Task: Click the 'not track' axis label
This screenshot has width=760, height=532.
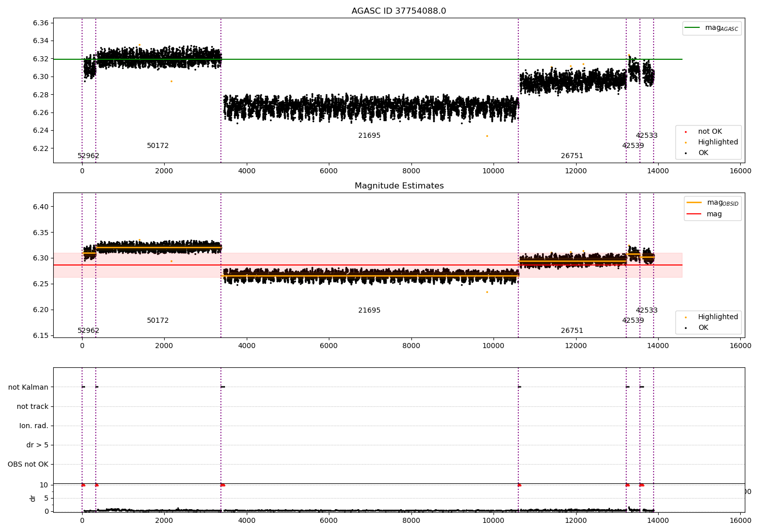Action: tap(32, 406)
